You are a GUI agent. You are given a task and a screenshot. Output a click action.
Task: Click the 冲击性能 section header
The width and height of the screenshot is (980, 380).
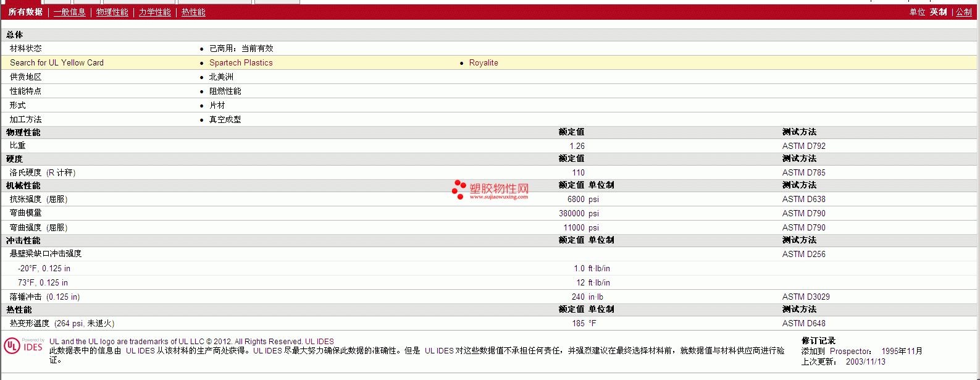(x=23, y=240)
